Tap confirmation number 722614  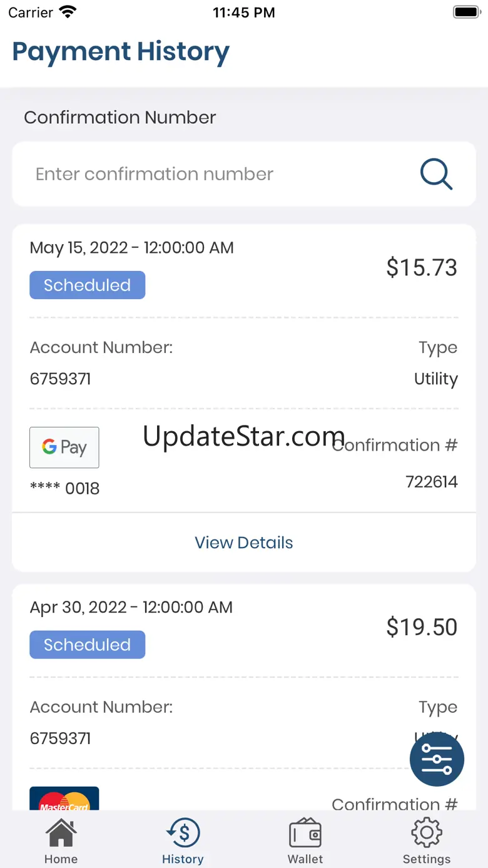pyautogui.click(x=432, y=482)
